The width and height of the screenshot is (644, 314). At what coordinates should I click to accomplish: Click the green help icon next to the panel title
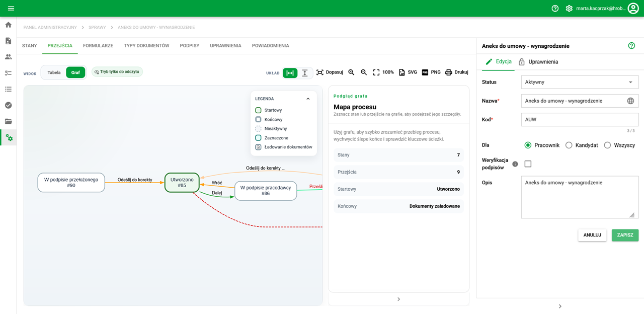pyautogui.click(x=631, y=46)
